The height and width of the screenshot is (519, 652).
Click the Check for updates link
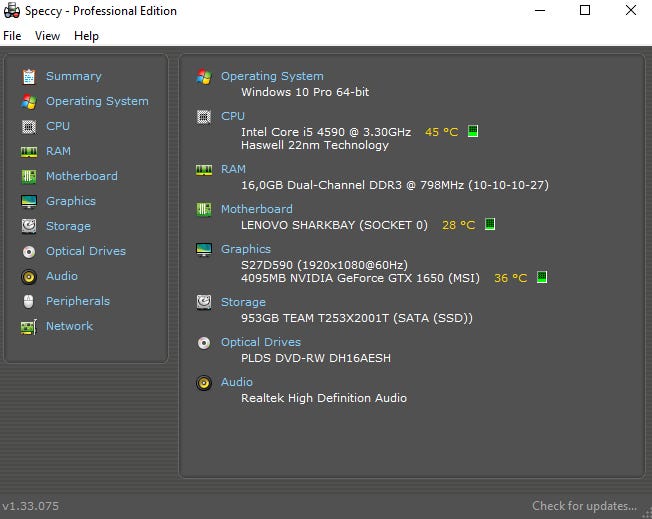point(584,506)
